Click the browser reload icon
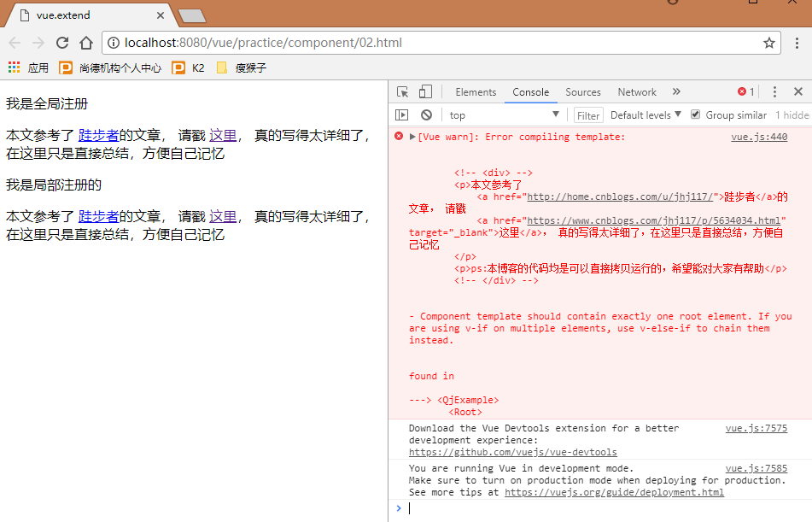812x522 pixels. (62, 43)
